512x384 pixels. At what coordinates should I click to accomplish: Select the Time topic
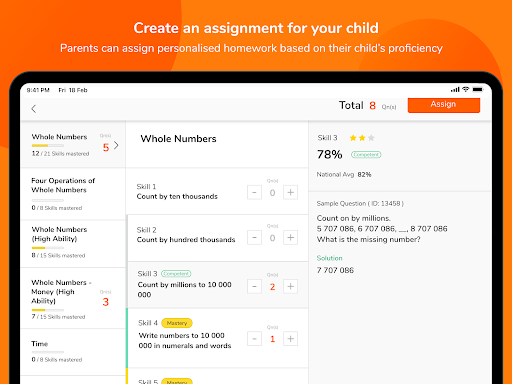(x=73, y=352)
